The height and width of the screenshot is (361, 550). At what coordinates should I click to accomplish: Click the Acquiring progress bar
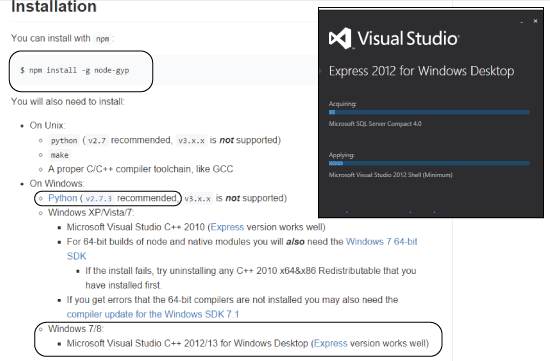tap(429, 112)
